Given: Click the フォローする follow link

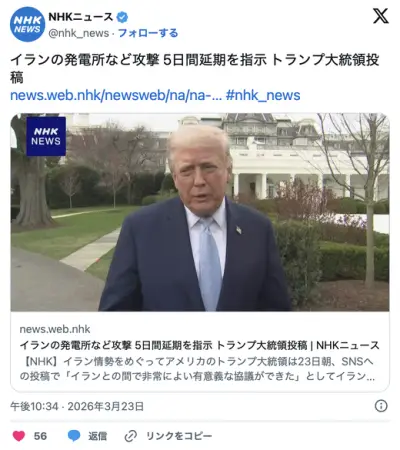Looking at the screenshot, I should tap(148, 33).
